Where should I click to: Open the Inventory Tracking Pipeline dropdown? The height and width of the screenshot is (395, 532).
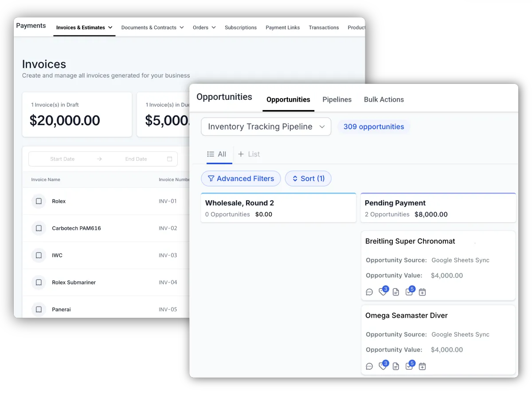pos(266,126)
